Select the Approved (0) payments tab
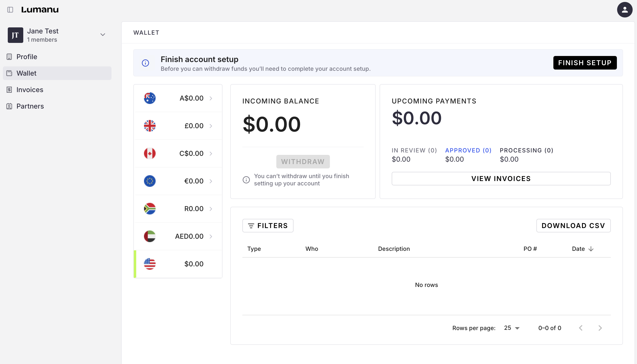The width and height of the screenshot is (637, 364). click(468, 150)
